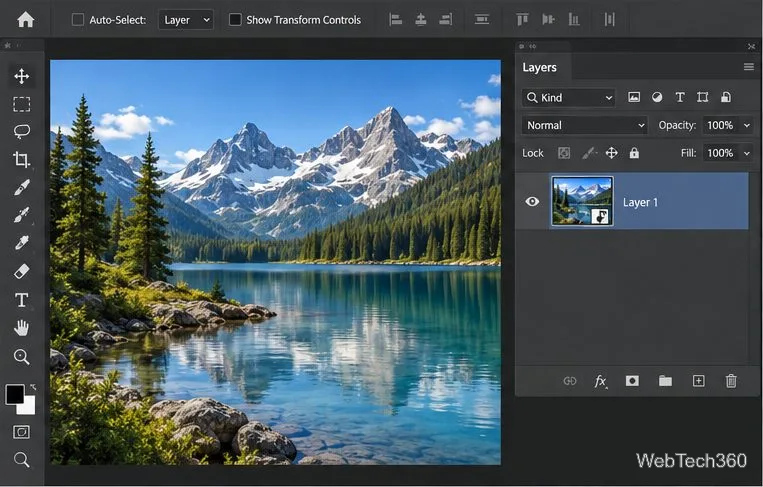763x487 pixels.
Task: Lock all with padlock icon
Action: tap(634, 153)
